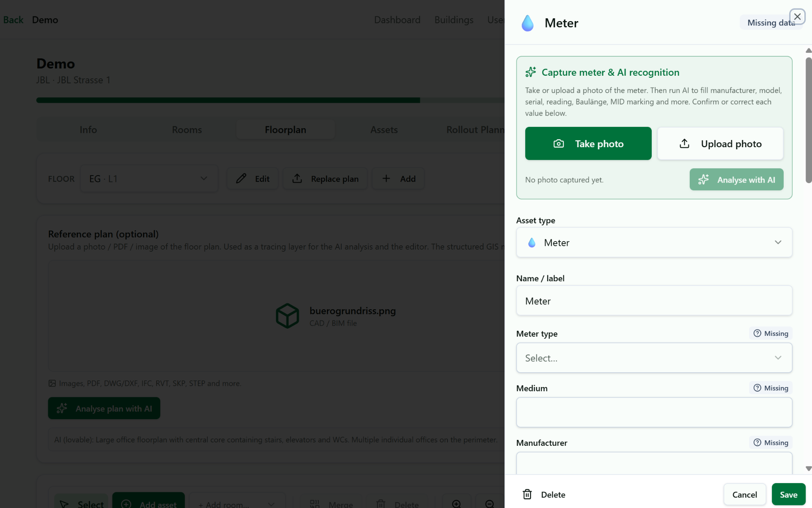This screenshot has width=812, height=508.
Task: Click the sparkle icon on Analyse with AI
Action: 703,180
